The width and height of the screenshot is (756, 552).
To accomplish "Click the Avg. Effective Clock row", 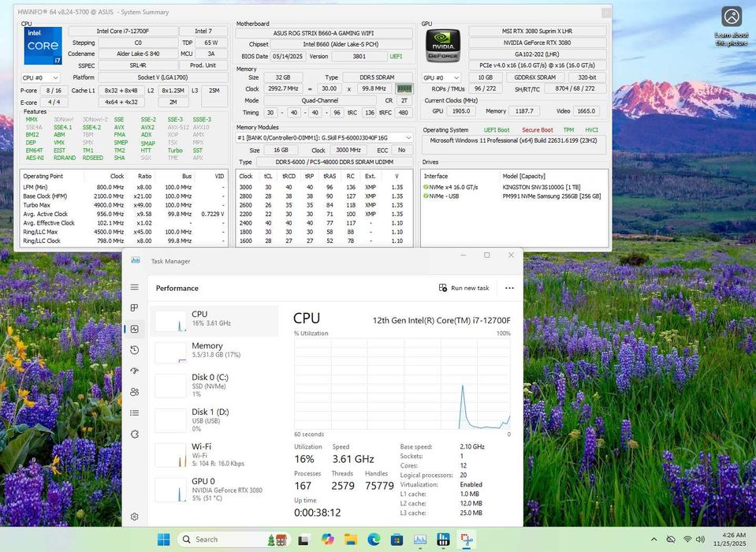I will tap(124, 222).
